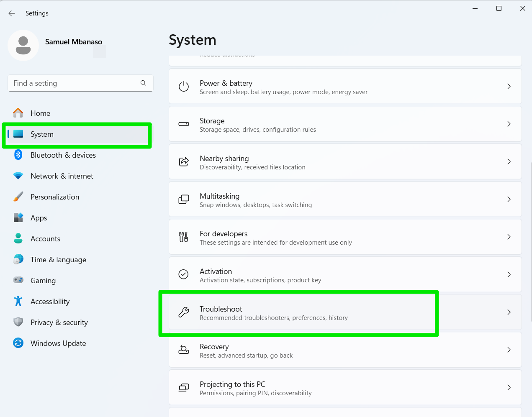Open For developers settings title

click(224, 234)
